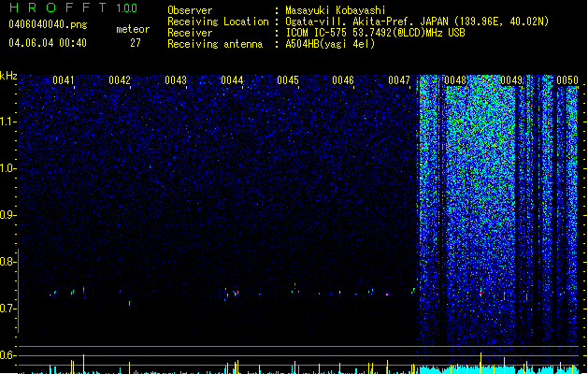The image size is (588, 374).
Task: Select the filename 0406040040.png
Action: pyautogui.click(x=48, y=24)
